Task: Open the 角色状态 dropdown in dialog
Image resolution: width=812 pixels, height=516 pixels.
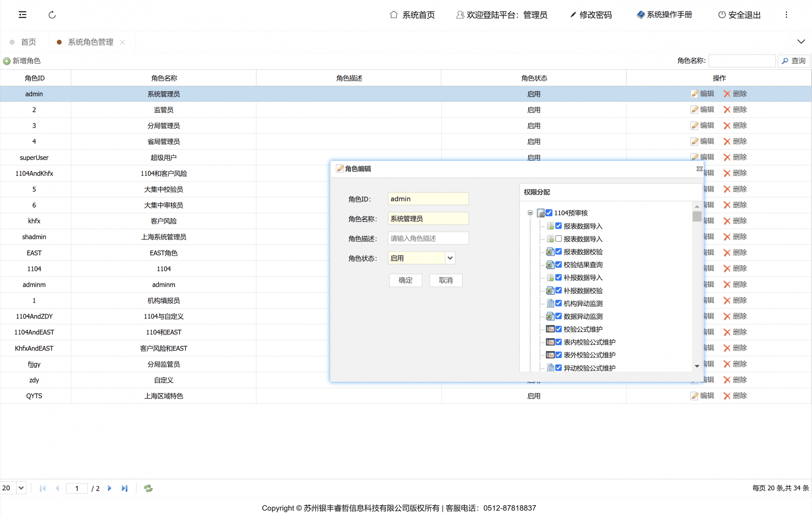Action: click(450, 258)
